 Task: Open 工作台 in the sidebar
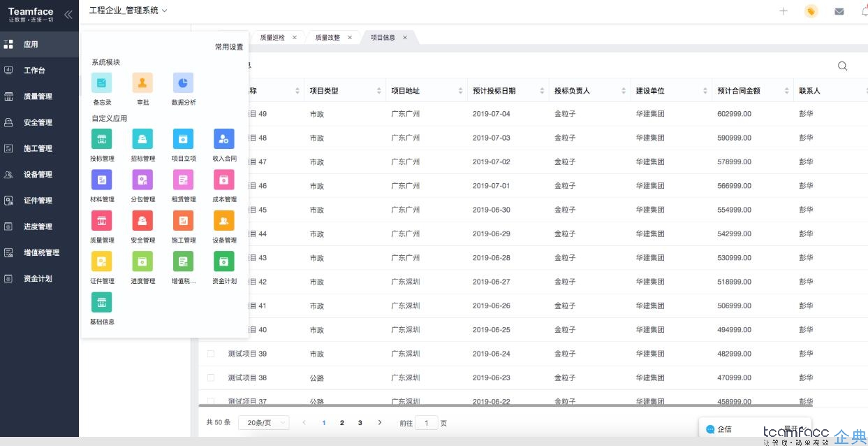click(39, 71)
